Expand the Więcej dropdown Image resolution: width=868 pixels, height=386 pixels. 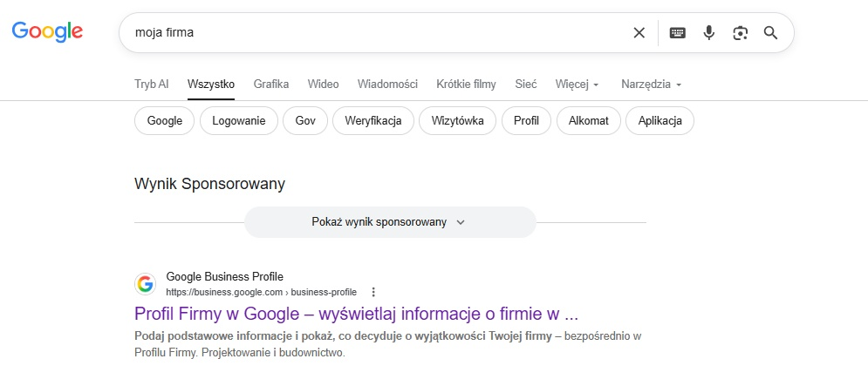click(578, 85)
